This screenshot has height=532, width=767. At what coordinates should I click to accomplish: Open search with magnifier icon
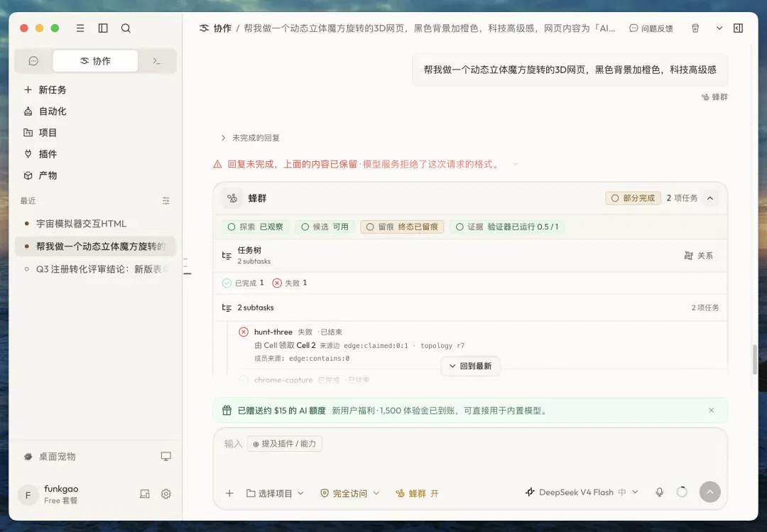click(126, 28)
